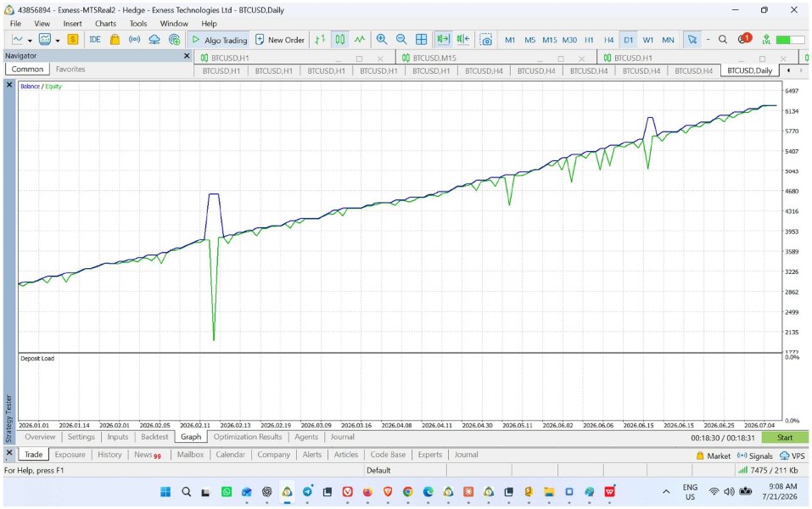Click the green connection level bar

[790, 40]
